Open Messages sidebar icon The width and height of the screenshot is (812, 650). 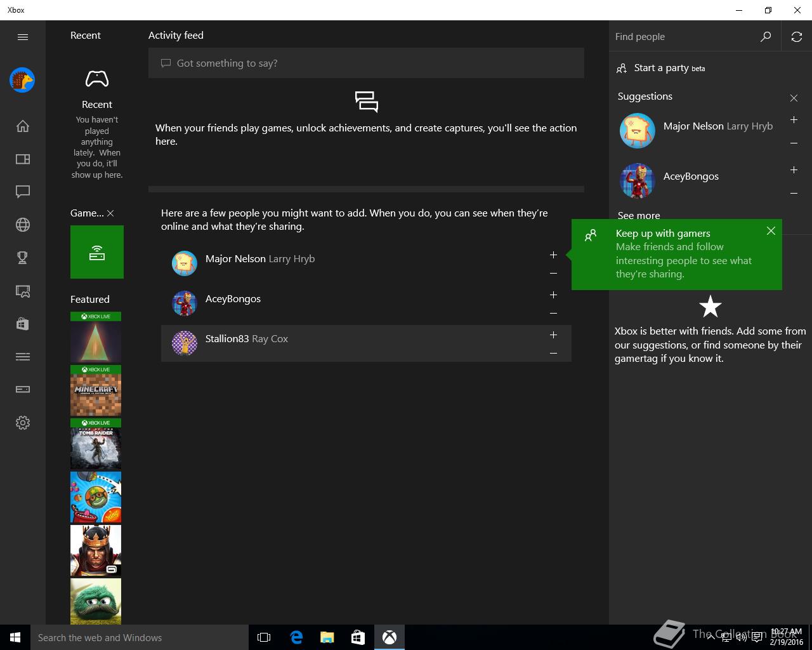point(23,192)
